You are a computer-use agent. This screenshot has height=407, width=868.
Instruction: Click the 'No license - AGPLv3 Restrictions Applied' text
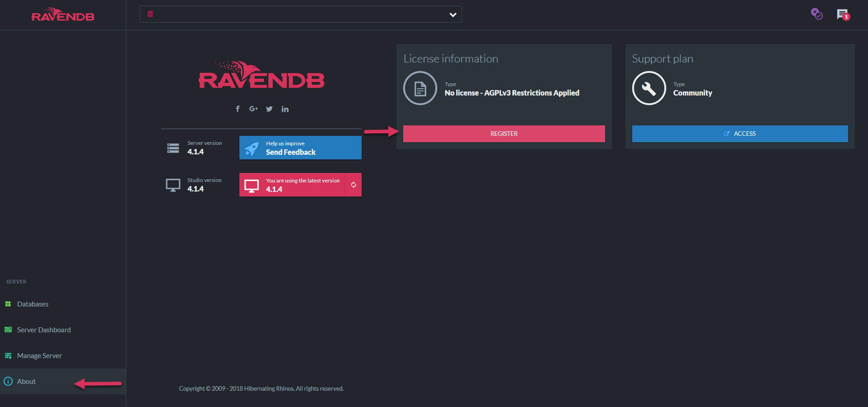click(512, 93)
